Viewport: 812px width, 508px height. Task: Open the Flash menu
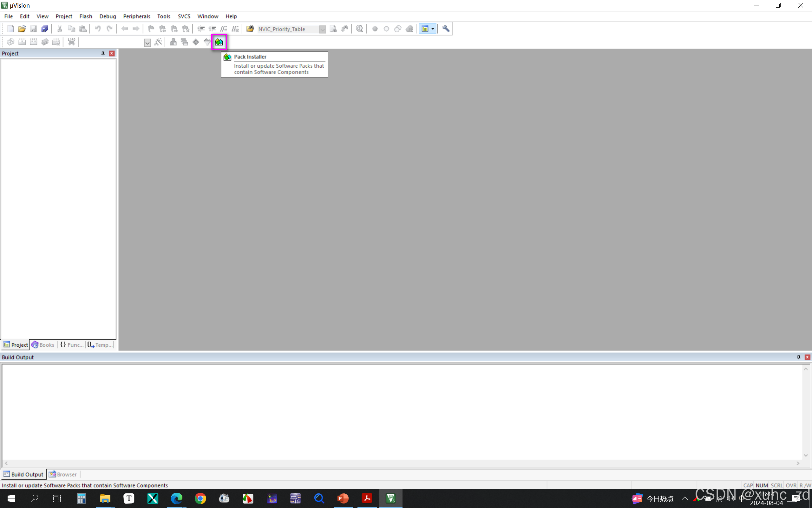click(x=86, y=16)
